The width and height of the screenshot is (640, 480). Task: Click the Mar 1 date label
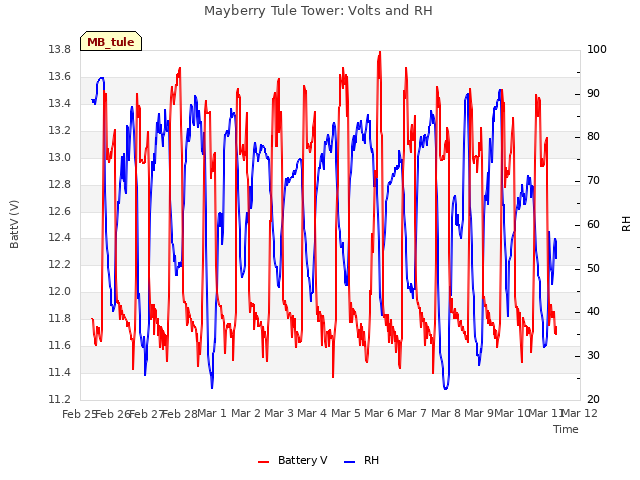pos(212,413)
